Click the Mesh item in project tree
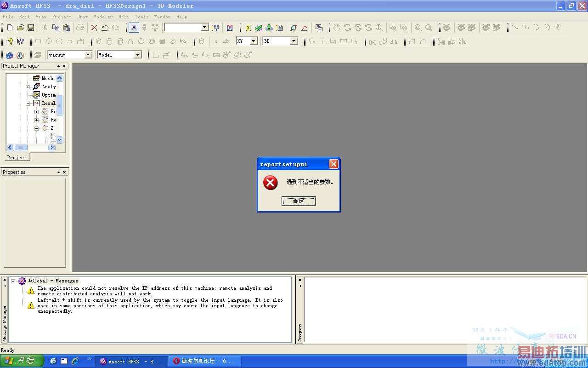Image resolution: width=588 pixels, height=368 pixels. pyautogui.click(x=43, y=78)
